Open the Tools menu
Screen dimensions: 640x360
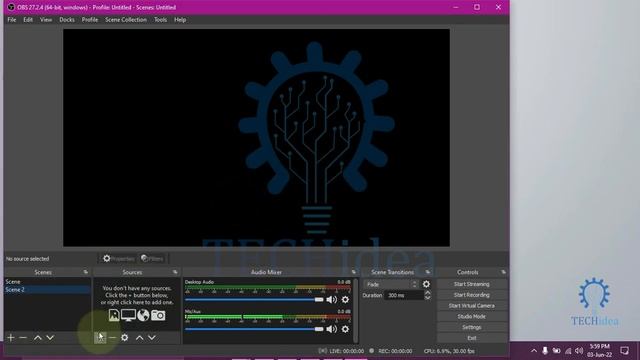point(160,20)
